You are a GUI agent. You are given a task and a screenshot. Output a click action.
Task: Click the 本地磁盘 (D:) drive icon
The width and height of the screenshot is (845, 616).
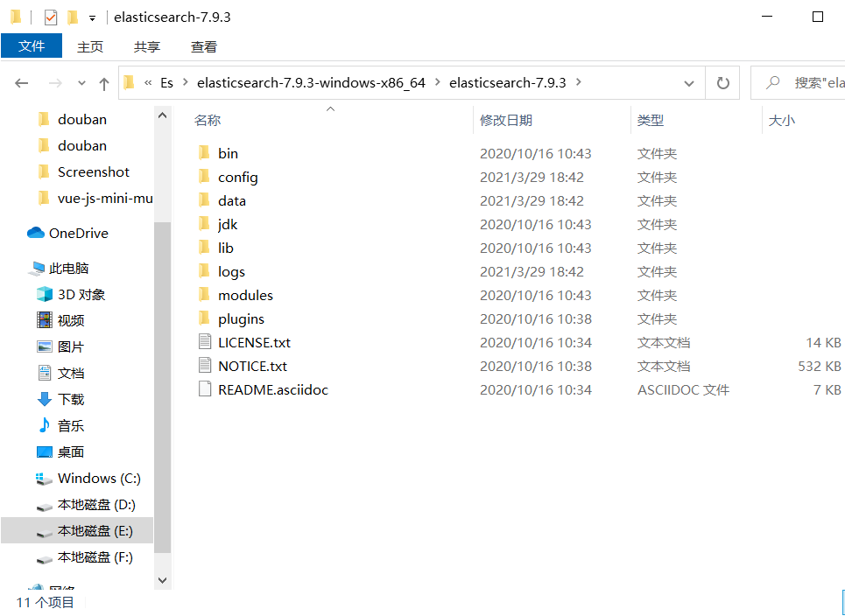coord(44,506)
